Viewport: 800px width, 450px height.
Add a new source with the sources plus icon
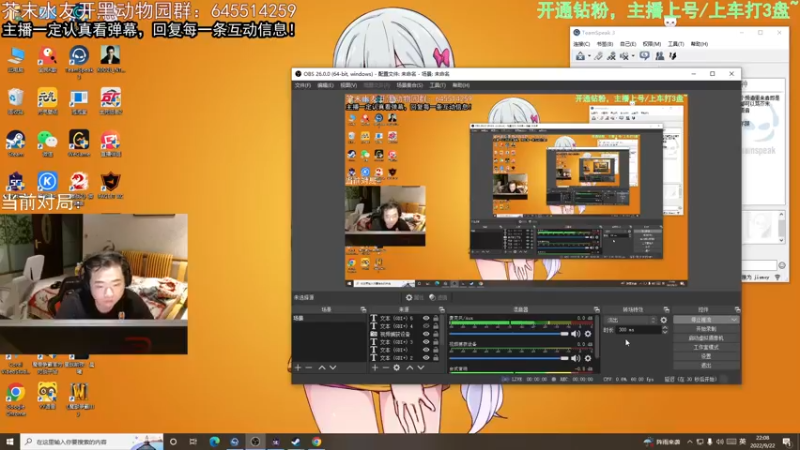375,368
